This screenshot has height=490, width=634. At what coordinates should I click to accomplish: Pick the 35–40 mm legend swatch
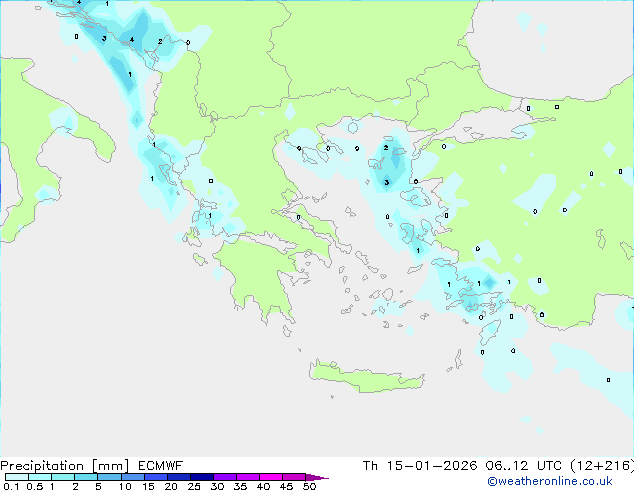(247, 477)
